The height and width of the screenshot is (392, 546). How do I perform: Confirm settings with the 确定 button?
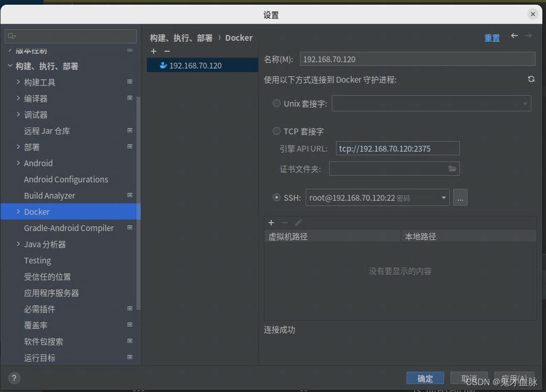tap(425, 378)
